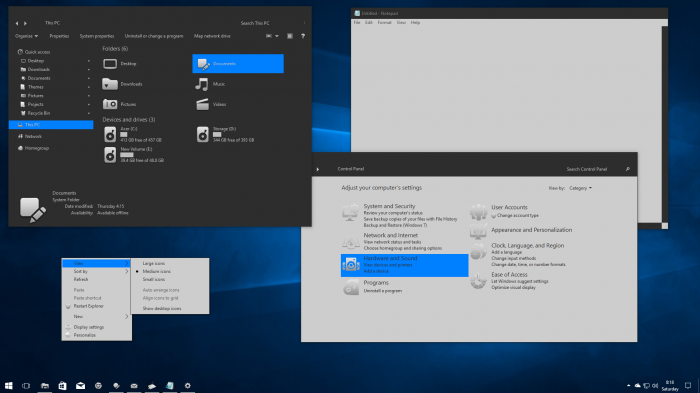Open the New Volume (E:) drive
This screenshot has height=393, width=700.
click(110, 155)
